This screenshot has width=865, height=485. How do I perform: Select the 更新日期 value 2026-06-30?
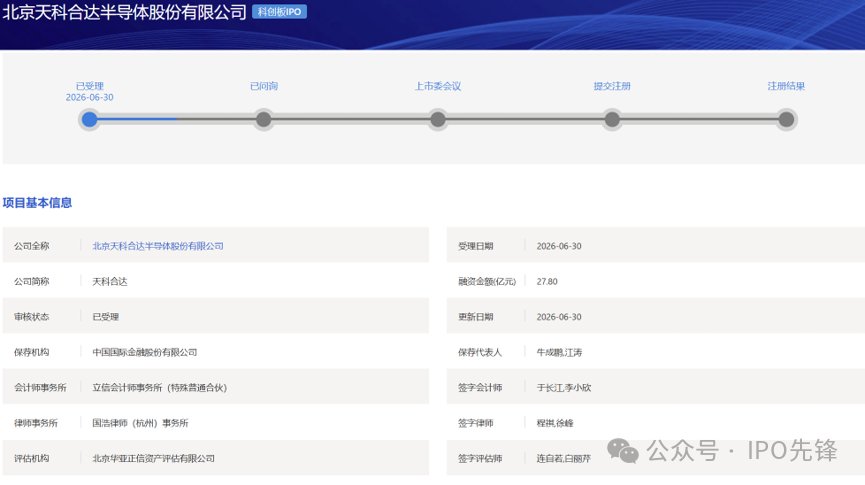point(559,317)
